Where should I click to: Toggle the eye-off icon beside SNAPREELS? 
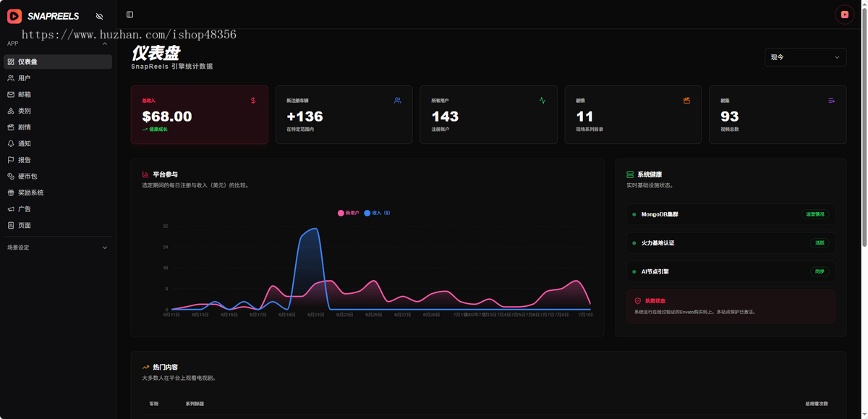[99, 16]
